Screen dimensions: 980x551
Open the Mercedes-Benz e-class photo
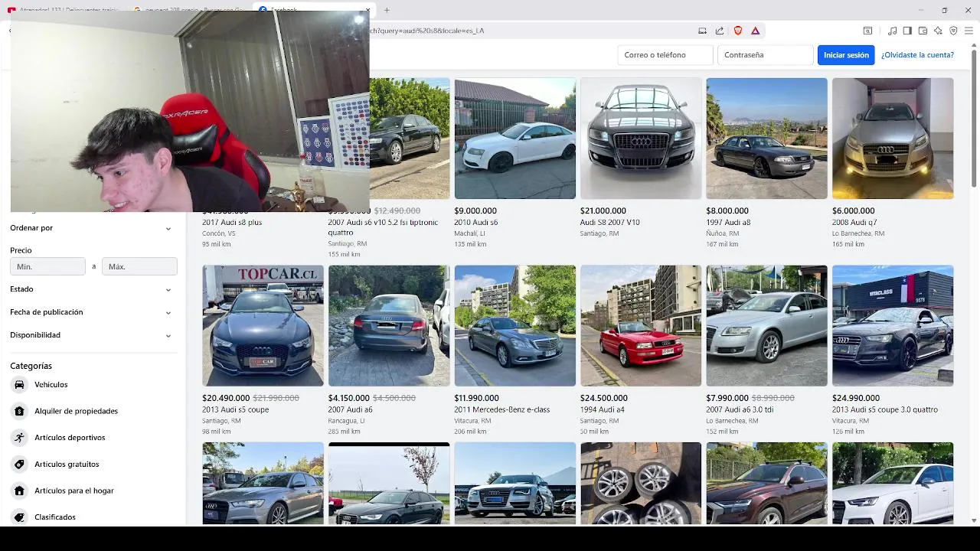[515, 326]
